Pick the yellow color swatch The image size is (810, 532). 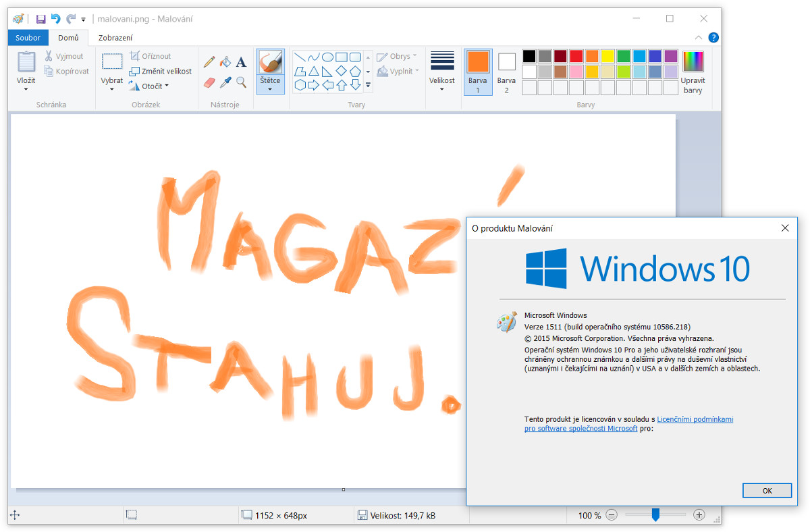(x=607, y=56)
